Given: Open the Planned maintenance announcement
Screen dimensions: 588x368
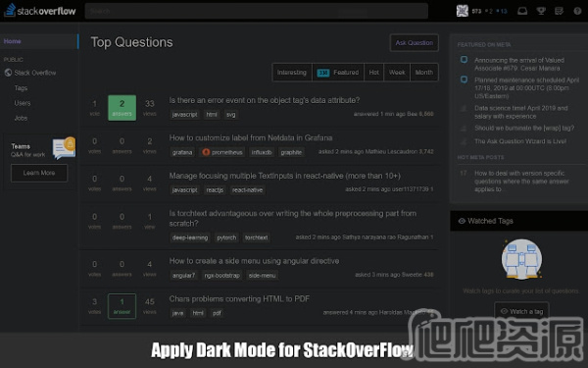Looking at the screenshot, I should tap(526, 88).
